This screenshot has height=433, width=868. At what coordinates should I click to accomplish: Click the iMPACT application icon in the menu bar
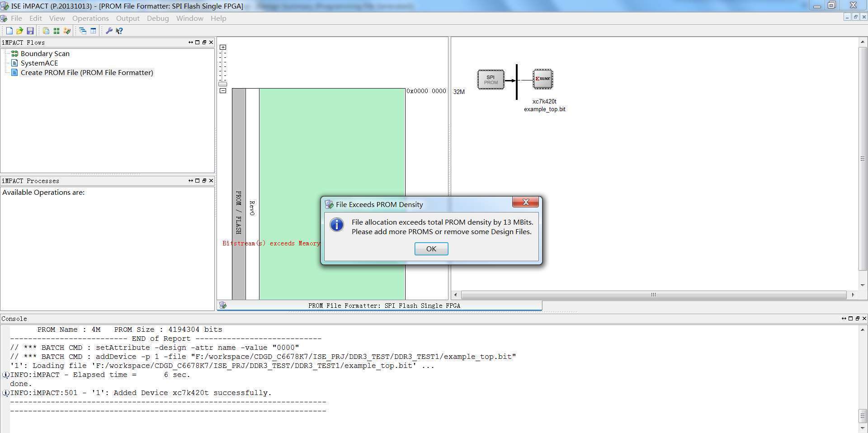4,19
